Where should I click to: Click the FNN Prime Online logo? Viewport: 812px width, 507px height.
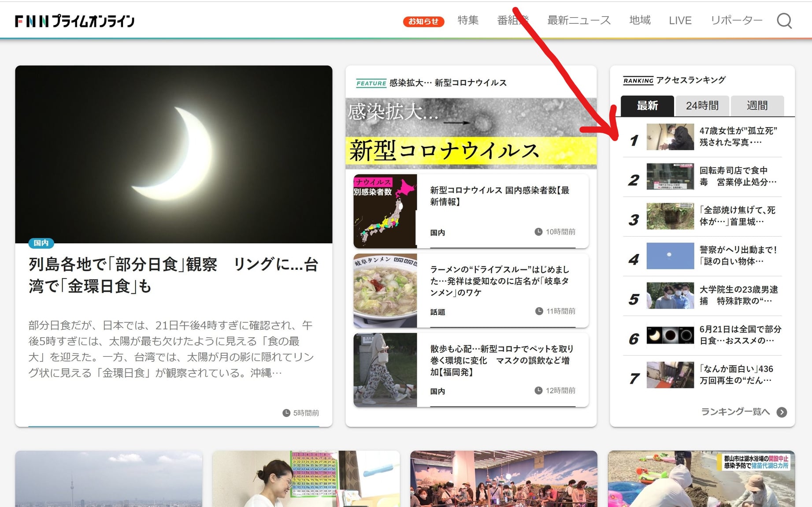(x=75, y=21)
